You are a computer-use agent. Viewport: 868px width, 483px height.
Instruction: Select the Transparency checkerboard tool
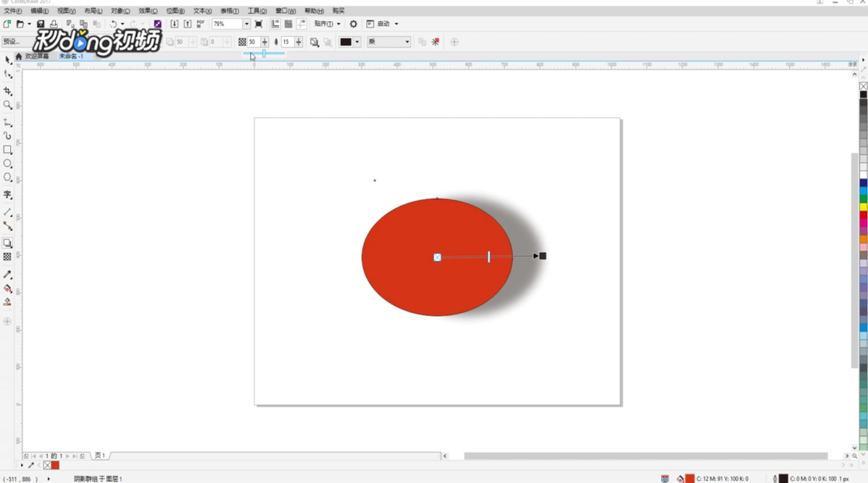(8, 257)
